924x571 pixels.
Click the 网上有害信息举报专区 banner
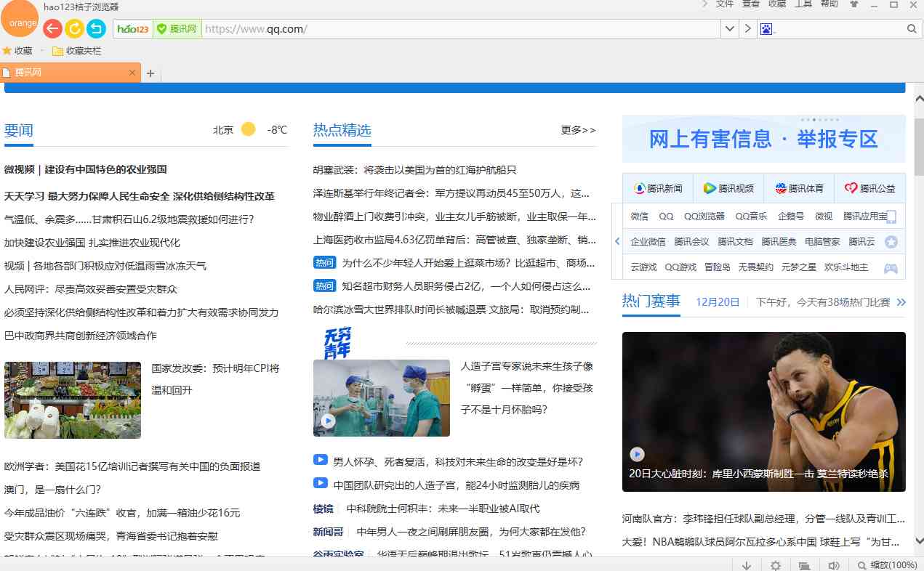764,139
